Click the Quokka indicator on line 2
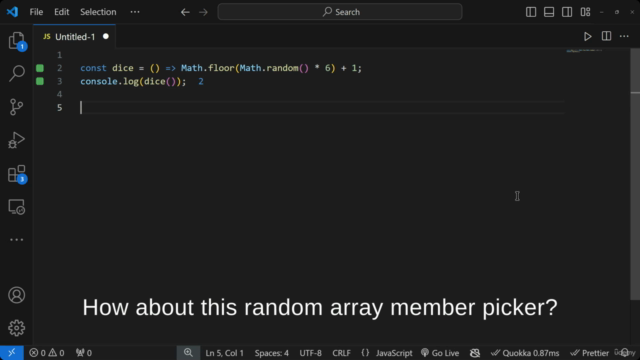 tap(40, 68)
